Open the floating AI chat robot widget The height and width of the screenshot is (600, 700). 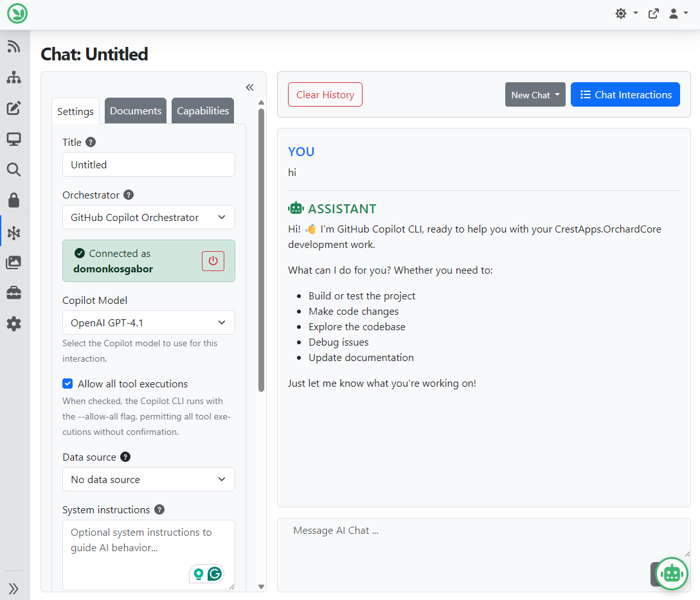(672, 574)
